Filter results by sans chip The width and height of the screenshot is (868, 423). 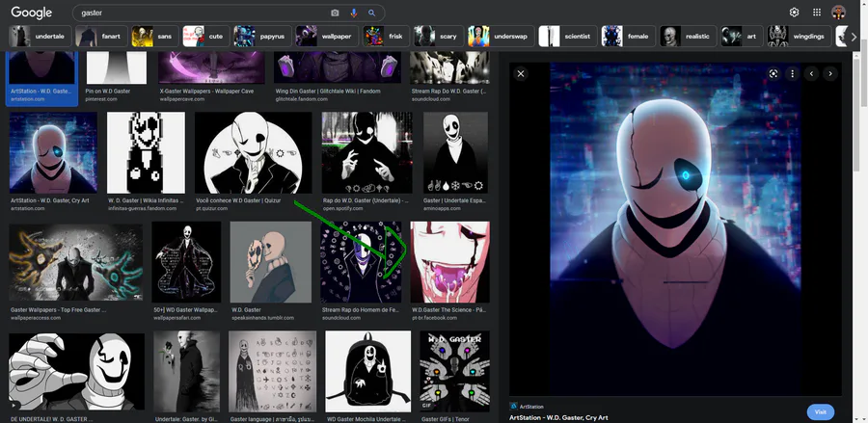154,37
